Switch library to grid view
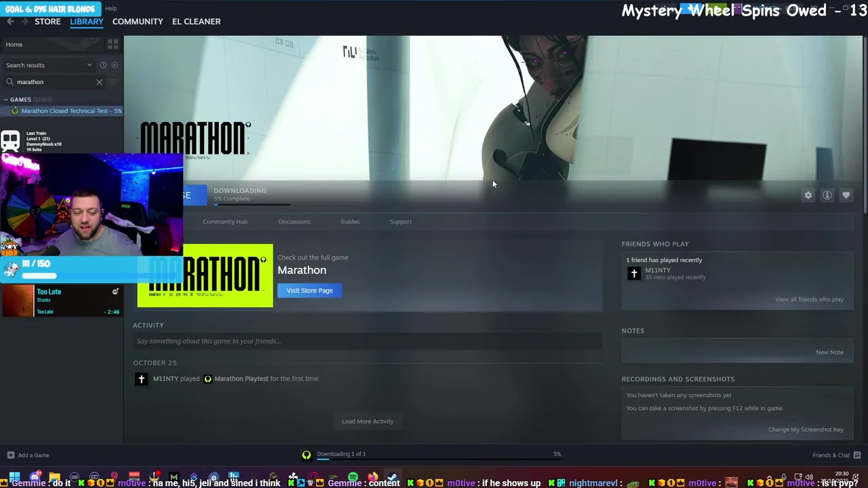The image size is (868, 488). click(113, 44)
